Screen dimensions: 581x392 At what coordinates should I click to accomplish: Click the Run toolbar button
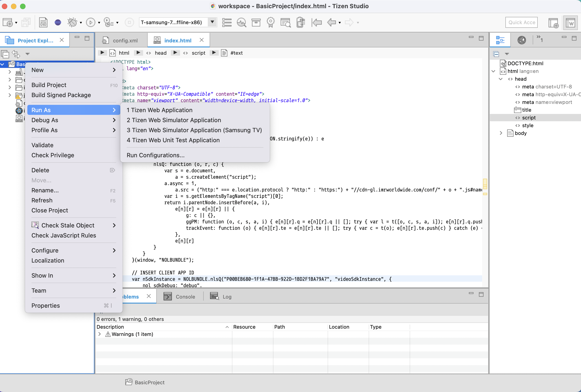pyautogui.click(x=90, y=23)
